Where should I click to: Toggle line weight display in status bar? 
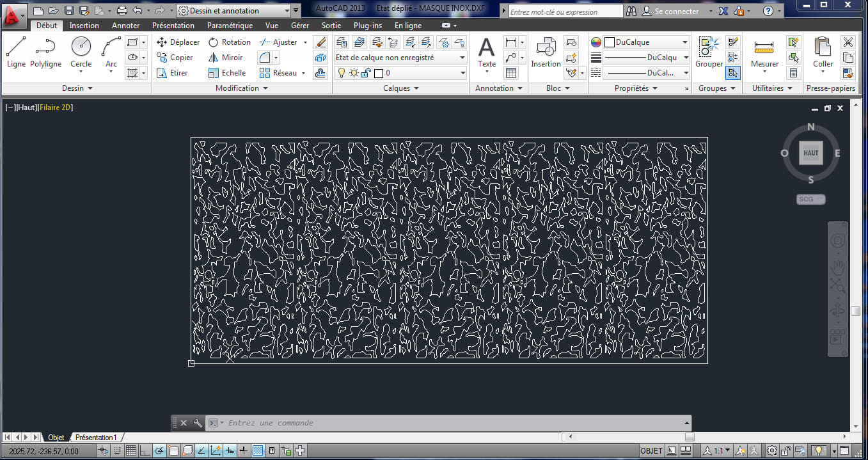pyautogui.click(x=243, y=450)
